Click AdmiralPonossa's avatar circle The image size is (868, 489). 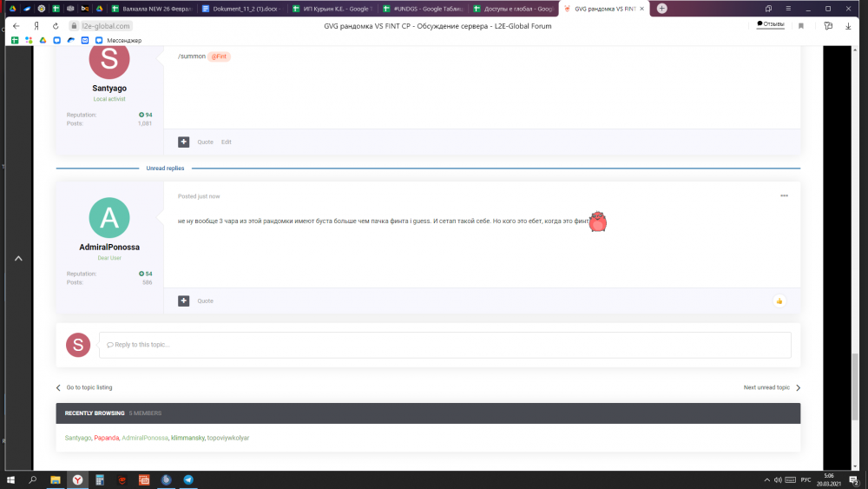109,218
